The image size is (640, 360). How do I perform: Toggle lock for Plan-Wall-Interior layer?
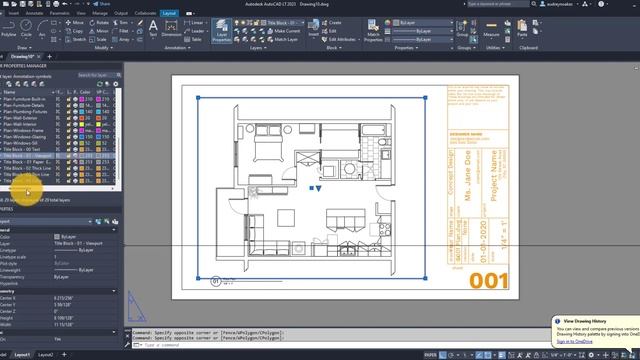pyautogui.click(x=69, y=124)
